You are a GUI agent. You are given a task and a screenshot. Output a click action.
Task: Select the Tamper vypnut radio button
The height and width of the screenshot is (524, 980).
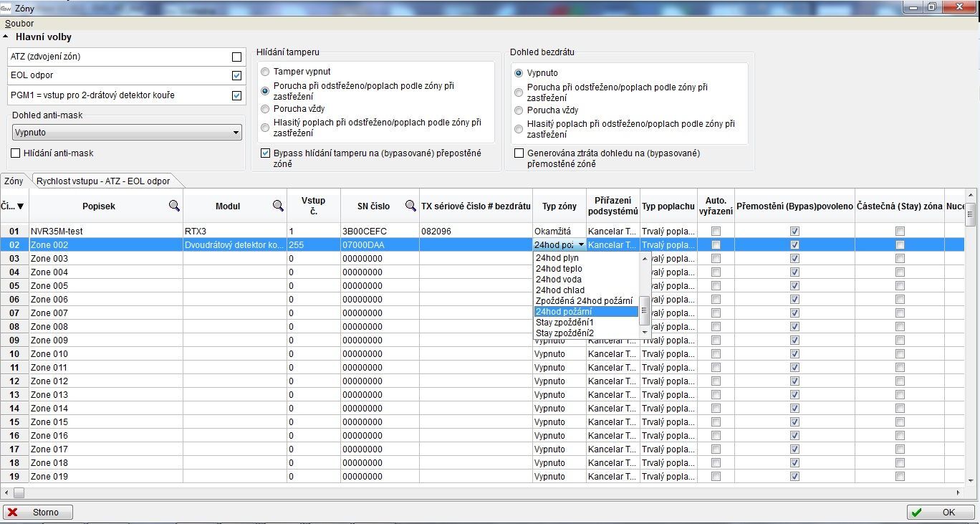[x=266, y=72]
